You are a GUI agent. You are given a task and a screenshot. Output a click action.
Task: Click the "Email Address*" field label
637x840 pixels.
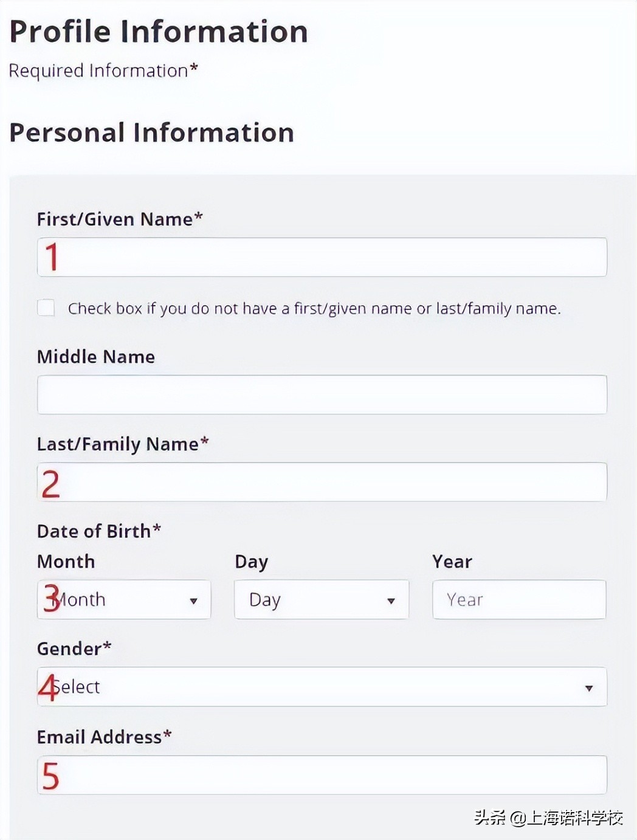[x=105, y=737]
